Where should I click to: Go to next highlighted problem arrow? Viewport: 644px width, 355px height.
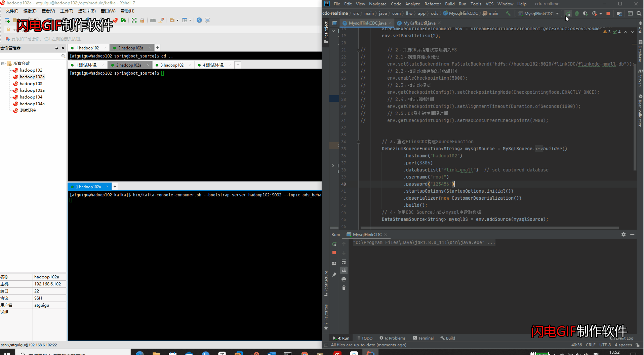(x=633, y=32)
